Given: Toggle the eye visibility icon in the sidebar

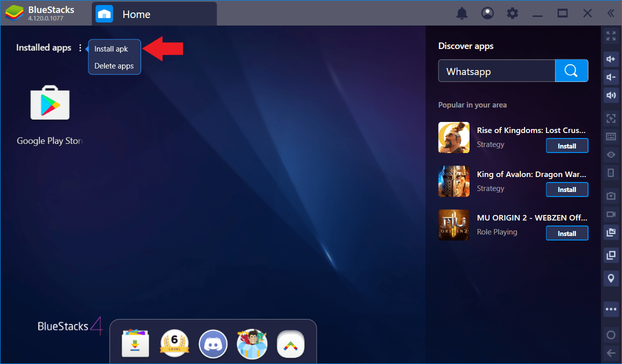Looking at the screenshot, I should tap(610, 154).
